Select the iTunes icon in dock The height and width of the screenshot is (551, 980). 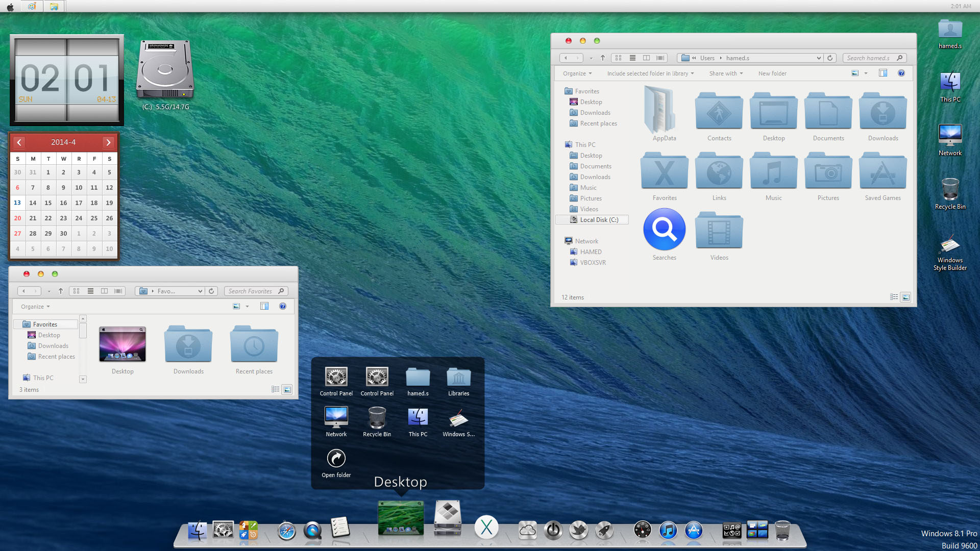[x=668, y=531]
